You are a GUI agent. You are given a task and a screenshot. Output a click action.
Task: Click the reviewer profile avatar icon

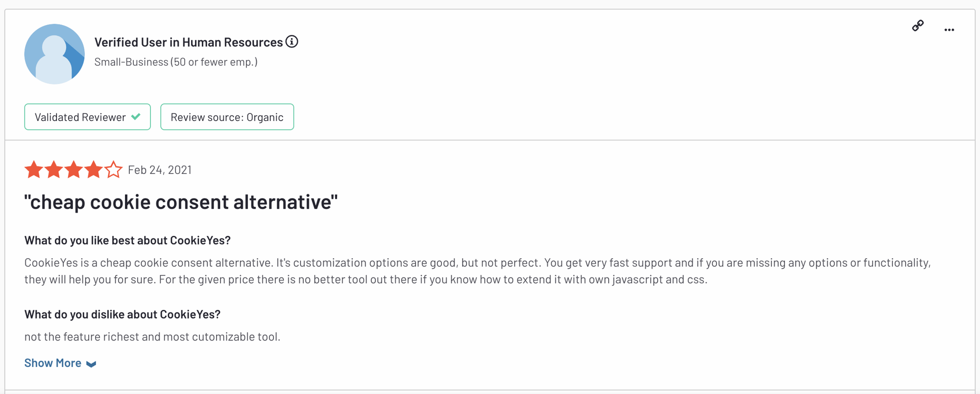pos(54,53)
